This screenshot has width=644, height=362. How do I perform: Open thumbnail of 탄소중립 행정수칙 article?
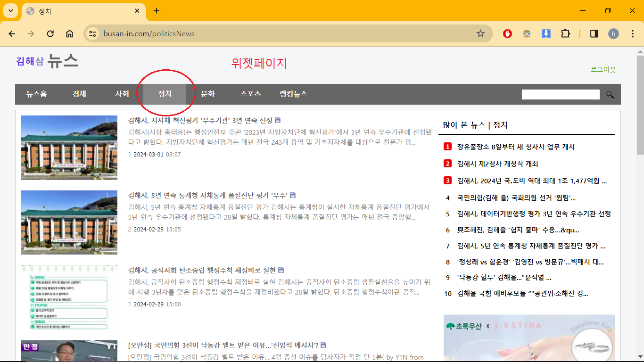pos(69,297)
